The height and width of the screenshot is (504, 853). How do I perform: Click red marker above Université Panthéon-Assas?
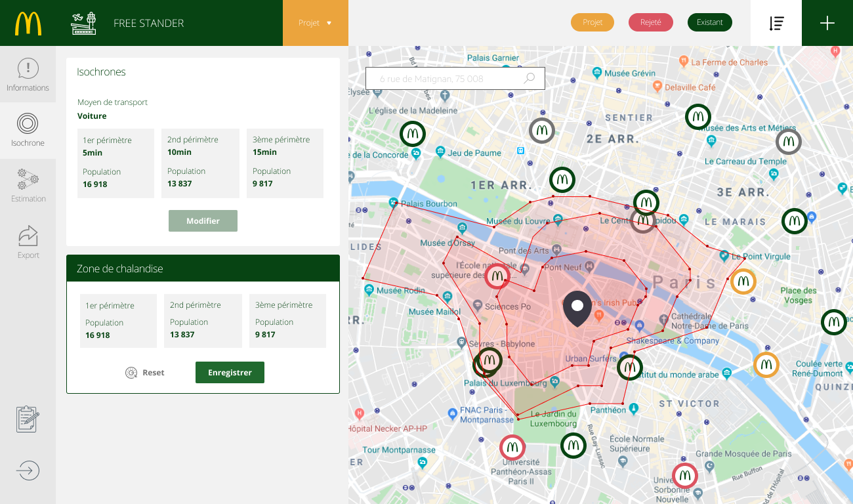pyautogui.click(x=512, y=448)
